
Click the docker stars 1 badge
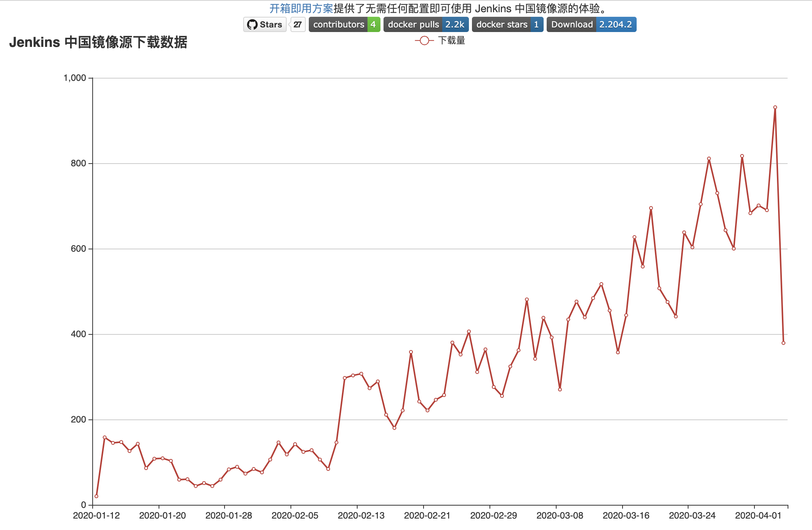pos(508,24)
